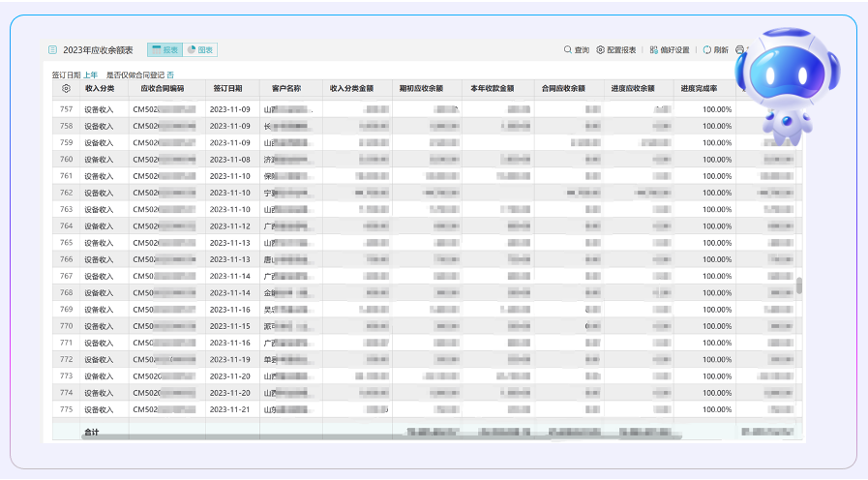
Task: Click the printer icon in toolbar
Action: click(x=739, y=49)
